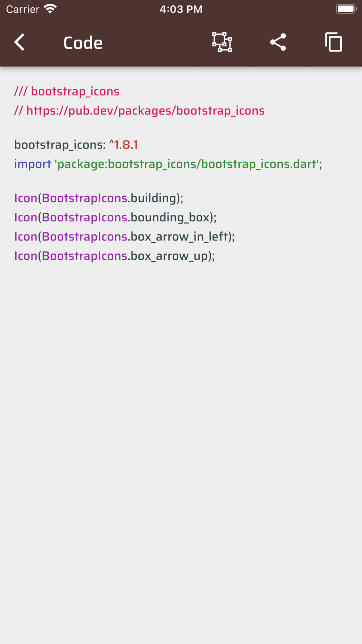Copy code to clipboard
This screenshot has width=362, height=644.
(x=333, y=42)
